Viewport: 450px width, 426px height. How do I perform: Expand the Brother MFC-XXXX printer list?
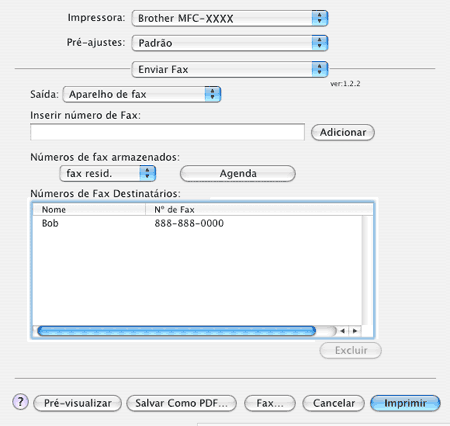(x=230, y=18)
